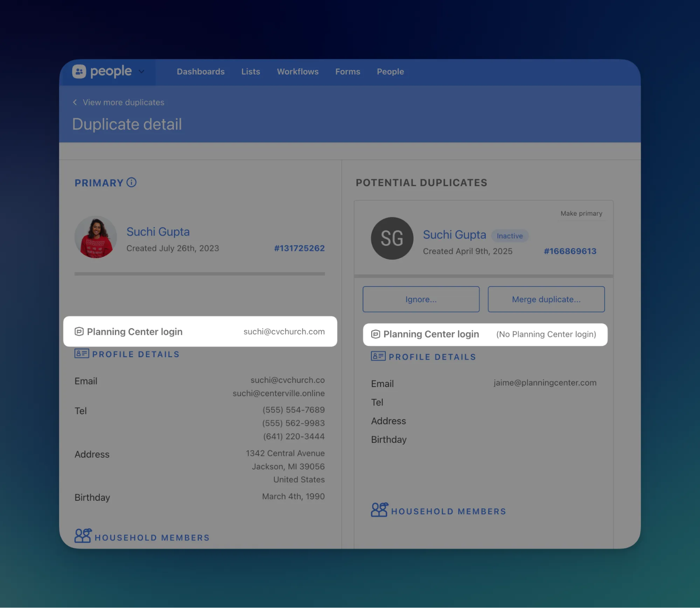The height and width of the screenshot is (608, 700).
Task: Click the Household Members icon on duplicate profile
Action: 379,510
